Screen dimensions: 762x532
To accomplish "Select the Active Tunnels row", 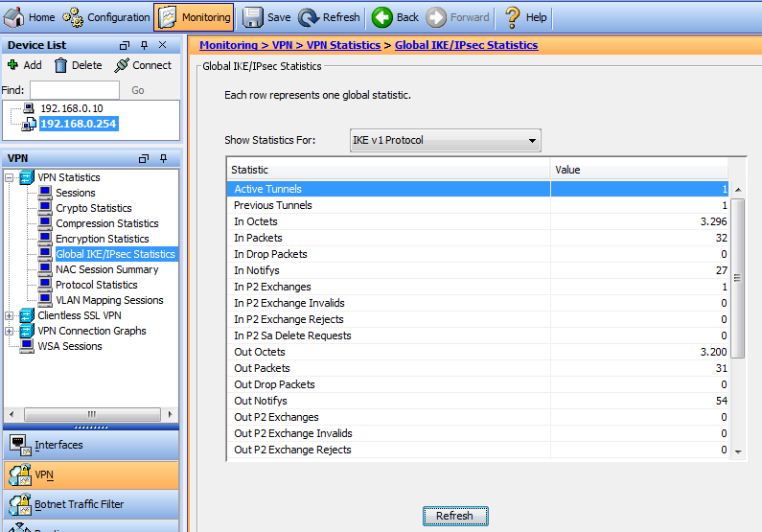I will 477,189.
